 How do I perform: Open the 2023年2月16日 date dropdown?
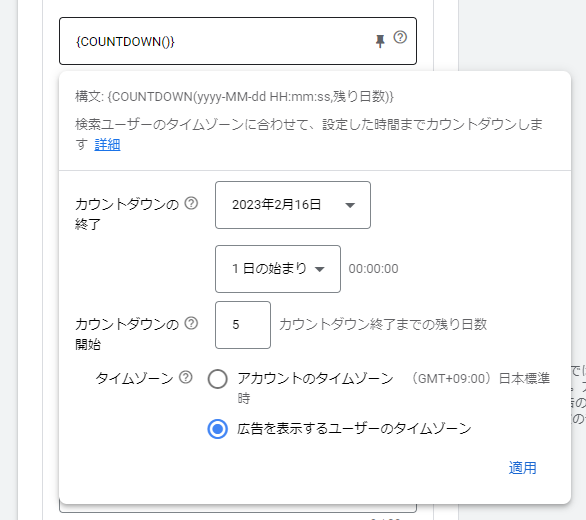293,205
